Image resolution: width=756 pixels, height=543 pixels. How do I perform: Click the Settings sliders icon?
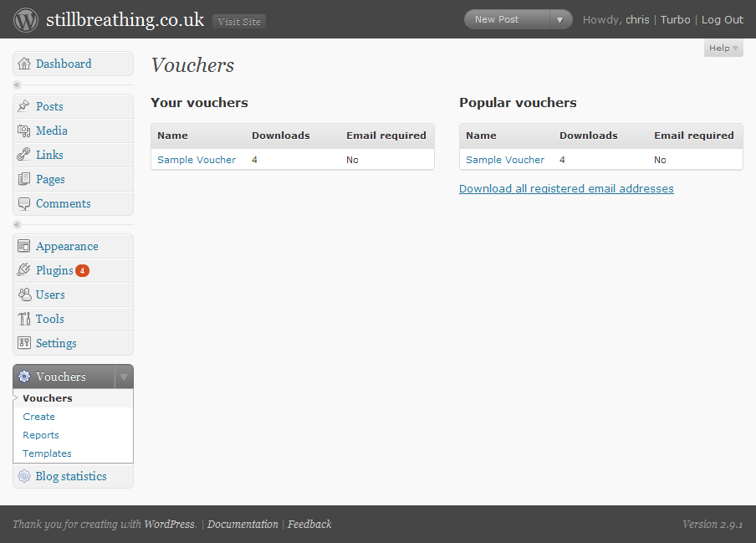pos(23,343)
